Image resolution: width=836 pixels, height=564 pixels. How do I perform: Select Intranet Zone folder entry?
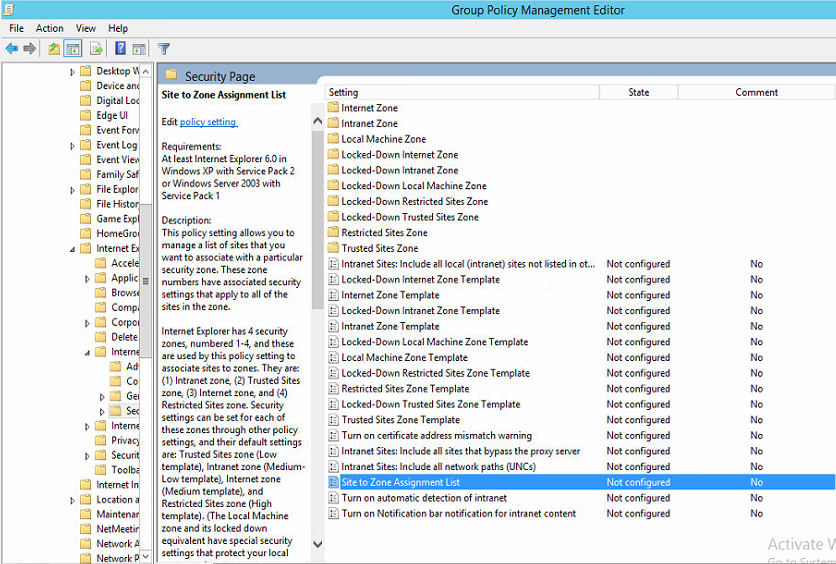point(369,123)
